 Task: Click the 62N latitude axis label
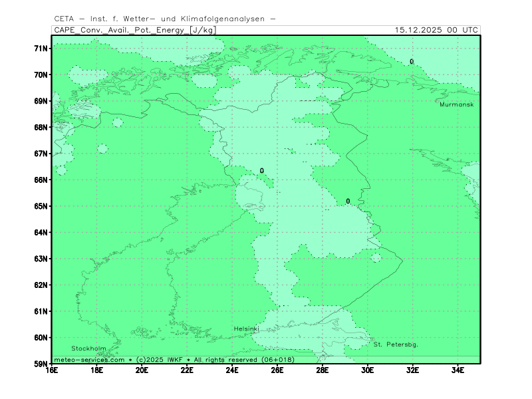(x=41, y=285)
